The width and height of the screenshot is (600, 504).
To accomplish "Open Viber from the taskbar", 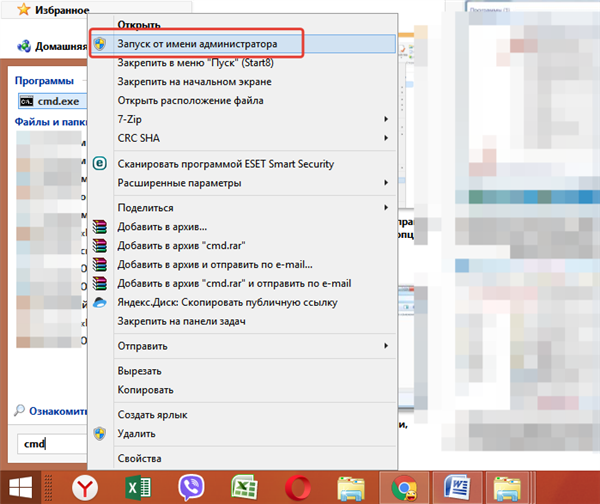I will [191, 488].
